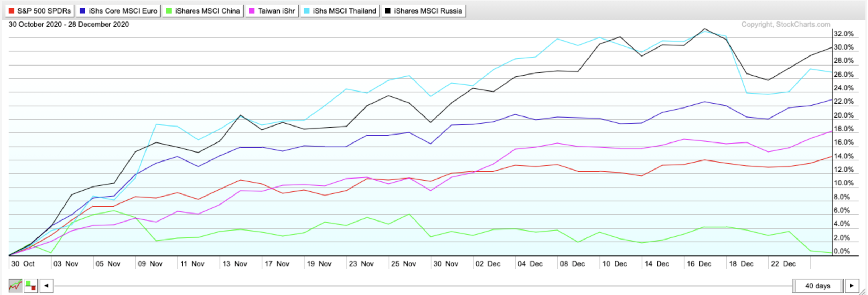
Task: Select the histogram bar chart mode icon
Action: click(x=31, y=286)
